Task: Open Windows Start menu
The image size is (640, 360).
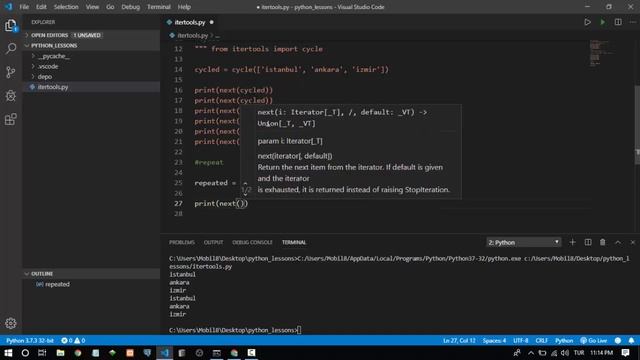Action: click(x=8, y=353)
